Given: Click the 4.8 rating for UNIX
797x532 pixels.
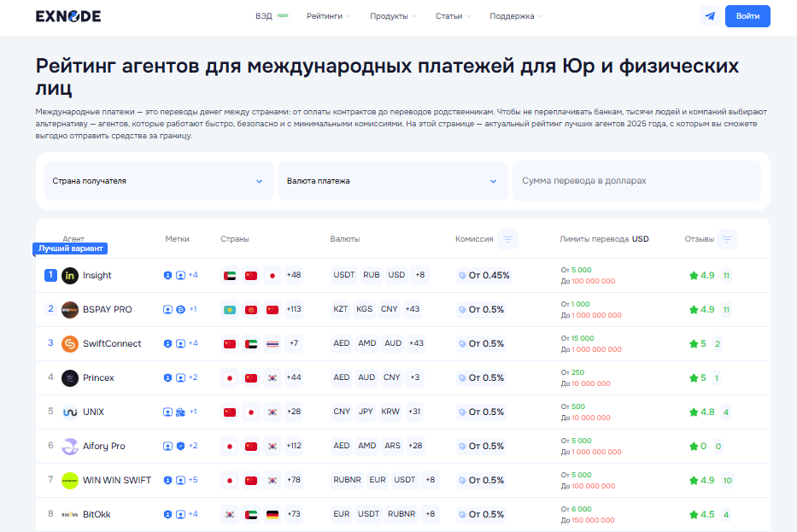Looking at the screenshot, I should (707, 412).
